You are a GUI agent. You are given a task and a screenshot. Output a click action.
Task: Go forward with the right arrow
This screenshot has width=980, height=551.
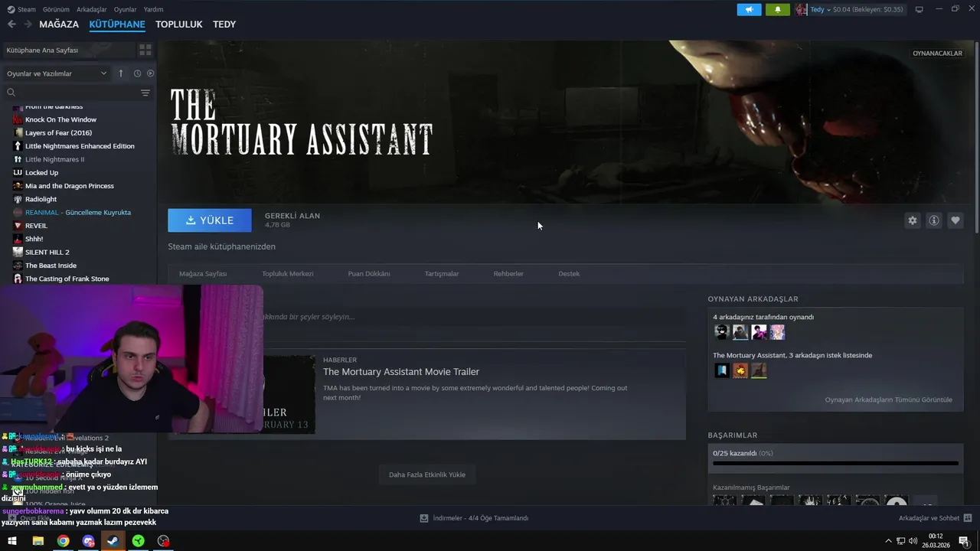(28, 24)
